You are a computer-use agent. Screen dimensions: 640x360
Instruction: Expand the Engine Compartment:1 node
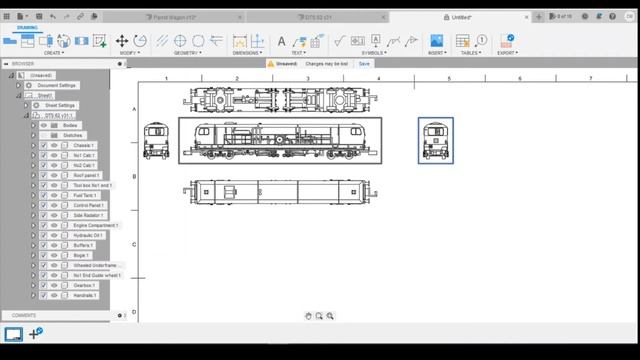[x=33, y=225]
